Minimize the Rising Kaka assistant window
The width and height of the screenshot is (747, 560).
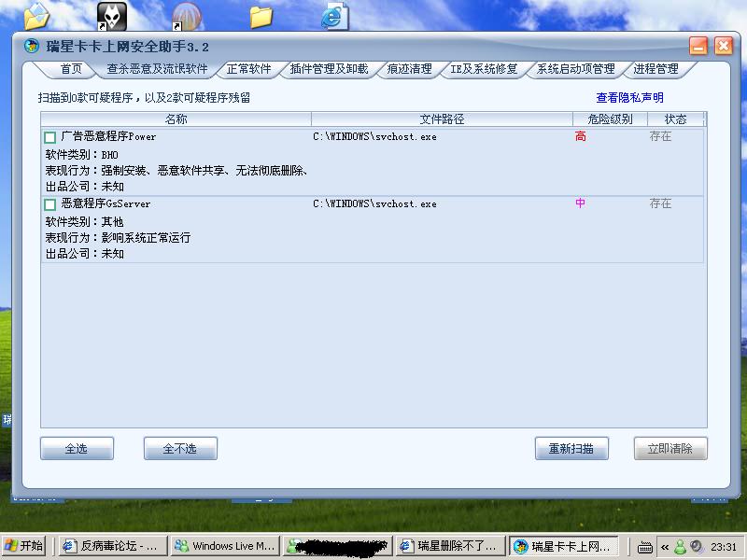click(698, 46)
